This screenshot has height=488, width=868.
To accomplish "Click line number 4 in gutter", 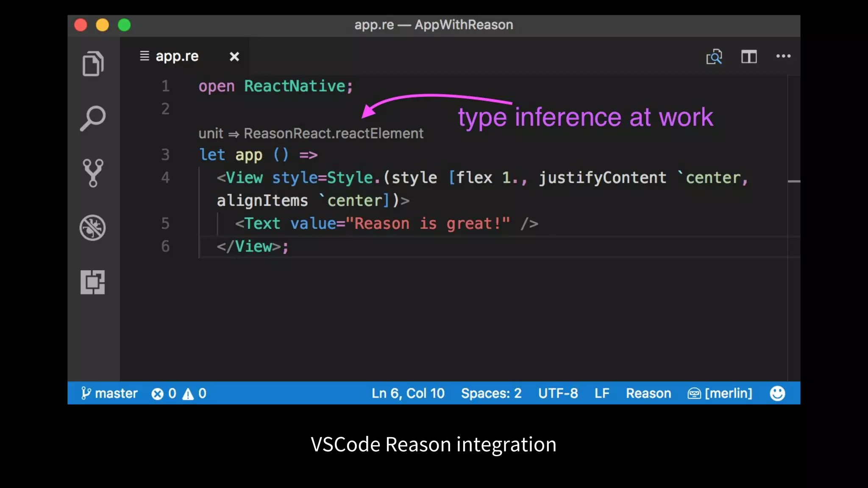I will coord(165,177).
